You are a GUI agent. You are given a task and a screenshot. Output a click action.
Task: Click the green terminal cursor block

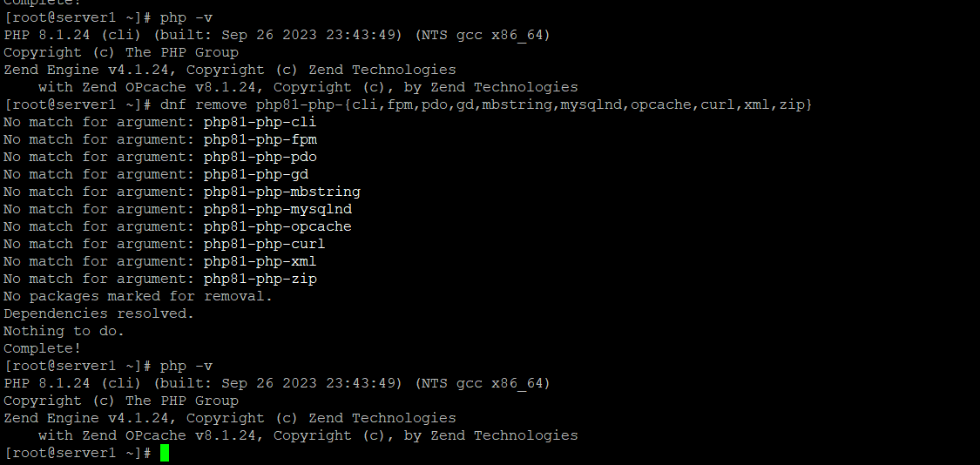pos(165,453)
